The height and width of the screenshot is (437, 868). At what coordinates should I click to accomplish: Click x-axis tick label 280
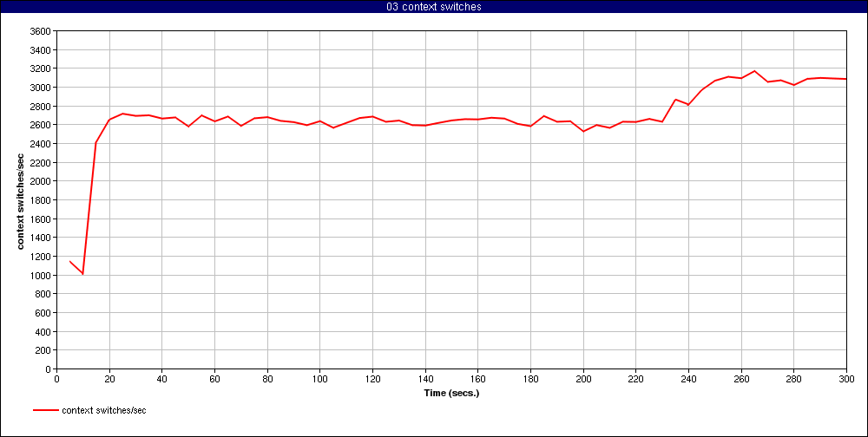point(794,380)
